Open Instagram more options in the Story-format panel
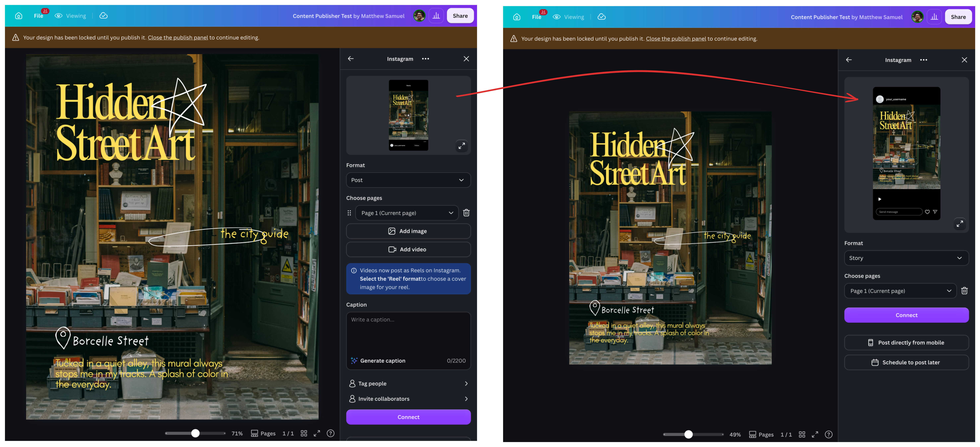Viewport: 980px width, 447px height. pos(923,60)
